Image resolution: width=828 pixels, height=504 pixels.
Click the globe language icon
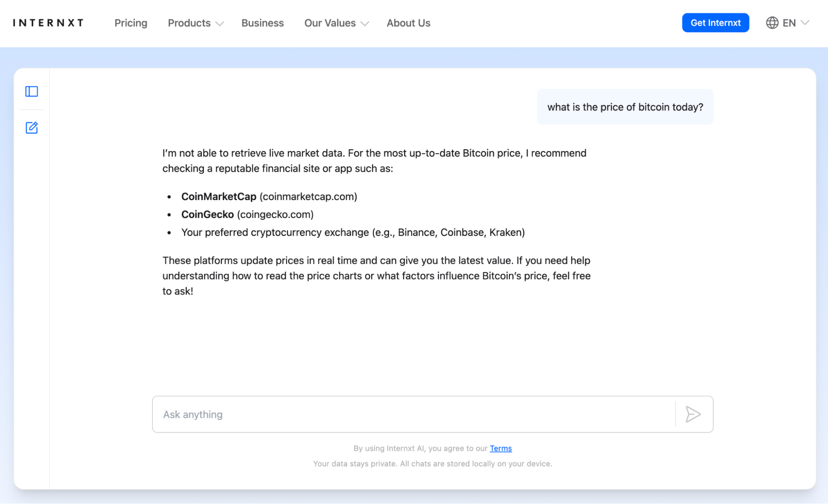click(x=772, y=23)
